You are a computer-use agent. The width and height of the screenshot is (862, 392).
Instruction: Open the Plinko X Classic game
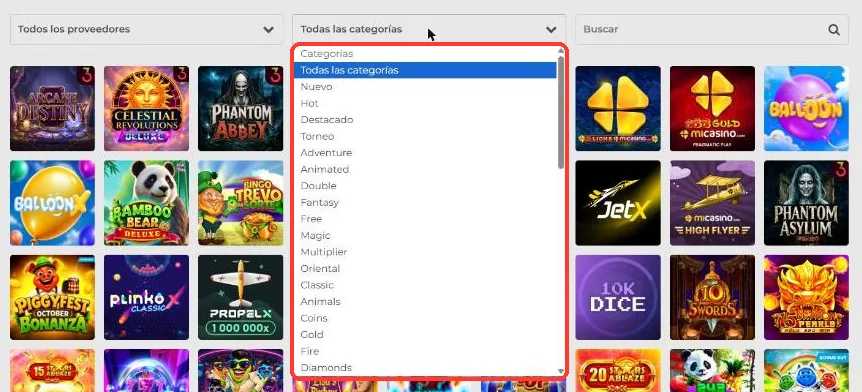(x=146, y=297)
